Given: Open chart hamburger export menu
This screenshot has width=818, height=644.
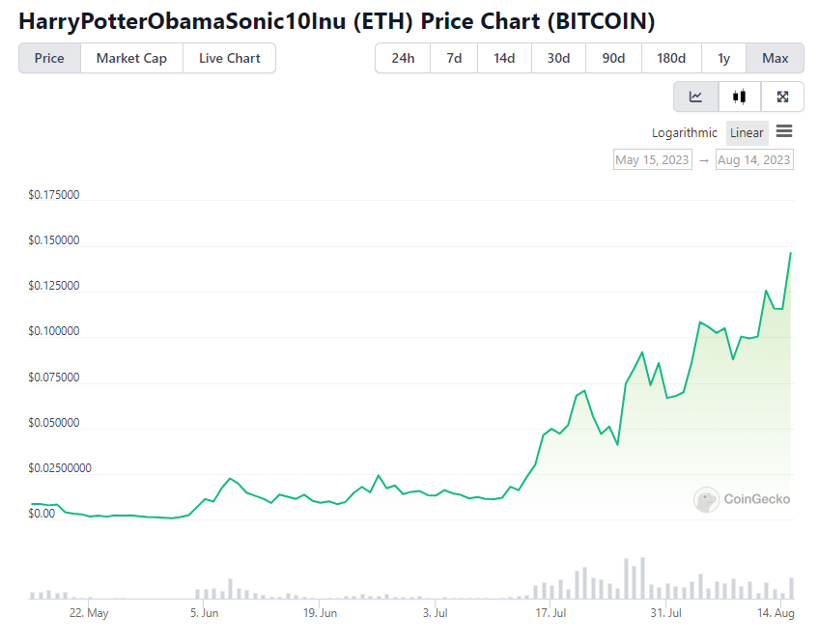Looking at the screenshot, I should pyautogui.click(x=784, y=131).
